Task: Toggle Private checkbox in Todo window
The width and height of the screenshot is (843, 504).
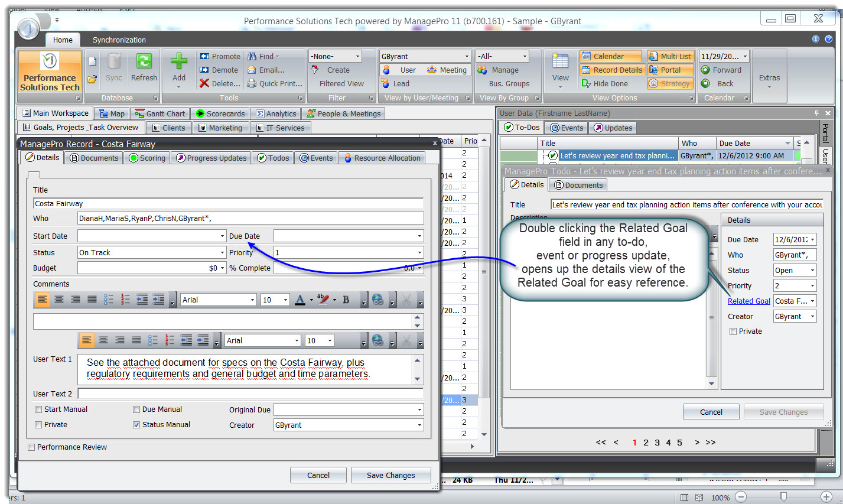Action: coord(733,331)
